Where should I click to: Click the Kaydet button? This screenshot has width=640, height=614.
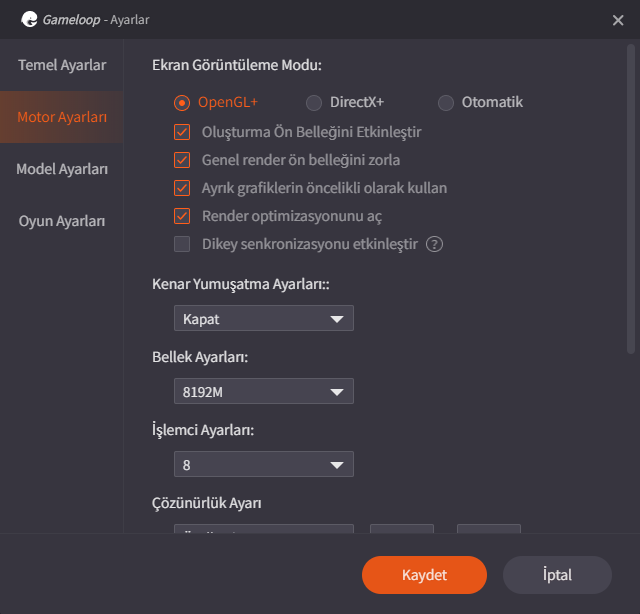click(424, 575)
